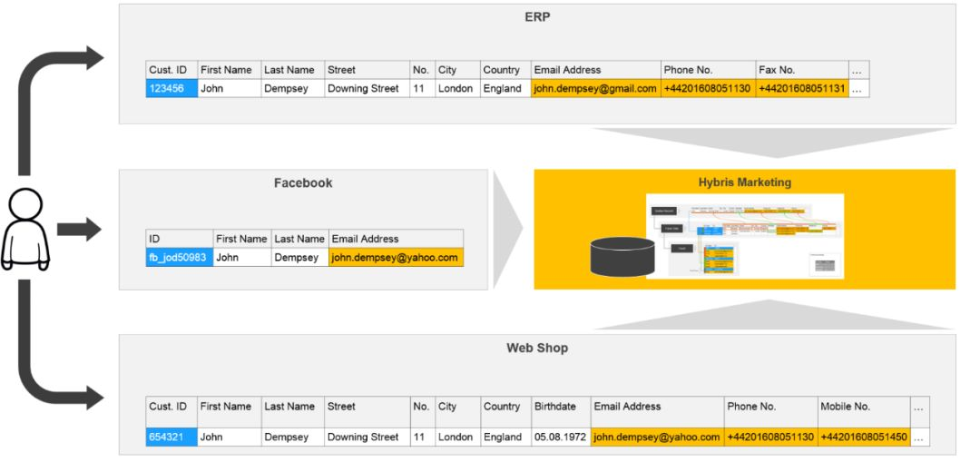Click ERP "Last Name" header

[x=292, y=70]
